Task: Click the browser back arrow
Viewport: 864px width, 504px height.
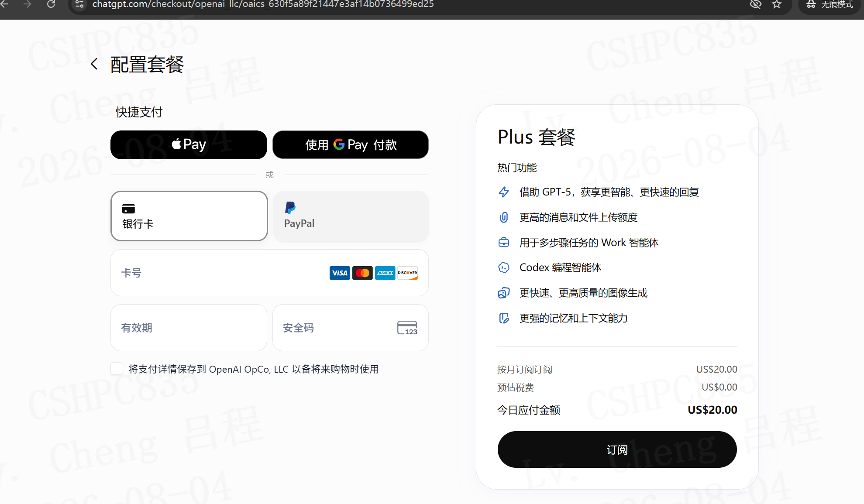Action: point(4,4)
